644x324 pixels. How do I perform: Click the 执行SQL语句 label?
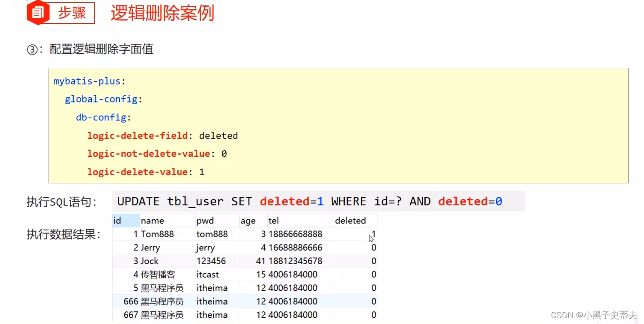(62, 202)
